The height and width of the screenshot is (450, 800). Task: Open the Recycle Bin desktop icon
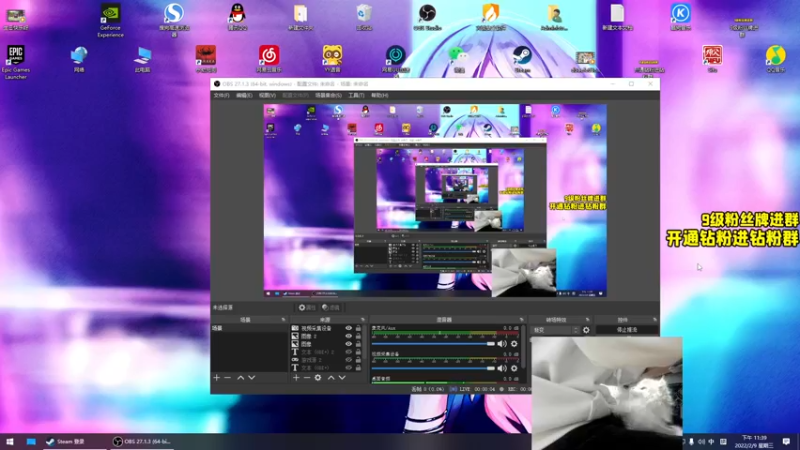(364, 17)
